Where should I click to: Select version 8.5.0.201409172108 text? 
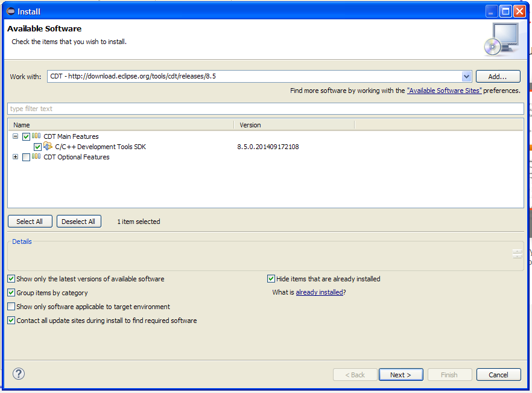tap(268, 147)
